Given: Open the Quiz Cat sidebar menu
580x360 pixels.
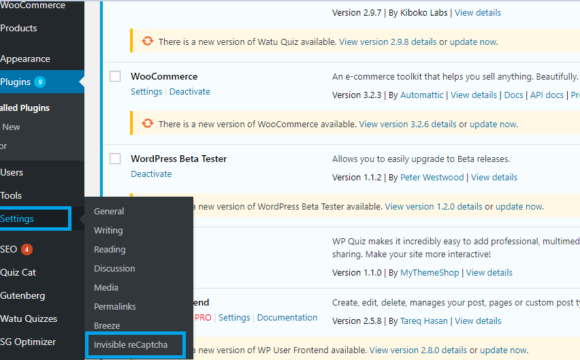Looking at the screenshot, I should tap(18, 273).
